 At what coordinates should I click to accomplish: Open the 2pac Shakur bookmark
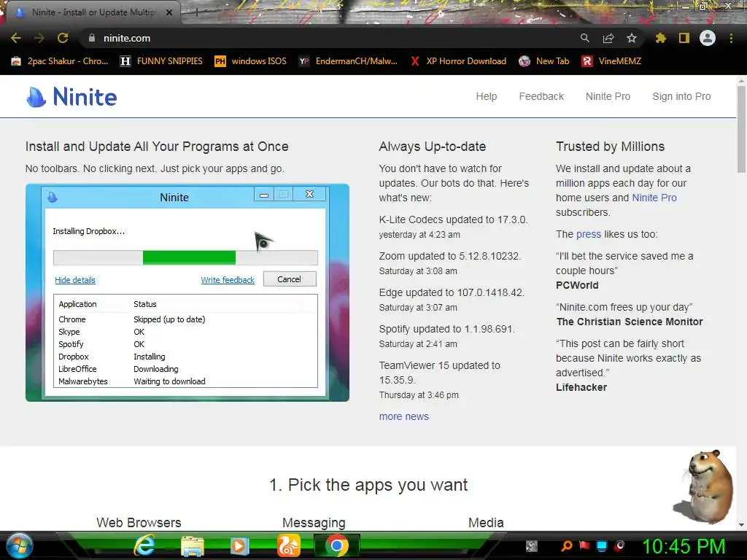click(x=60, y=61)
